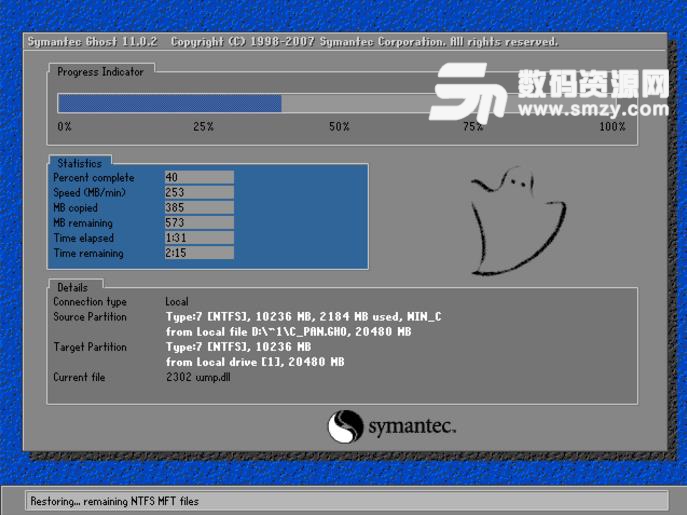Screen dimensions: 687x515
Task: Click the Percent complete value 40
Action: click(199, 177)
